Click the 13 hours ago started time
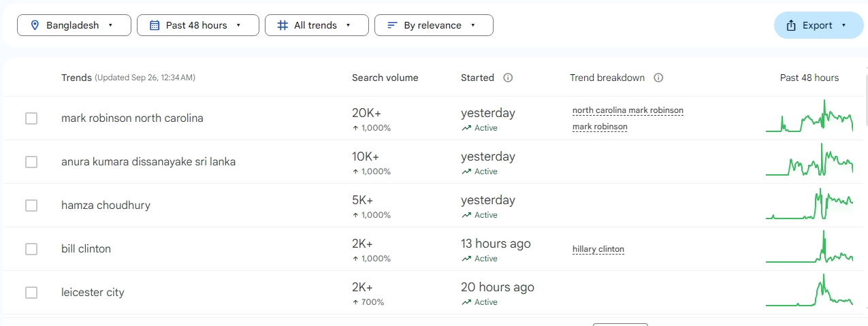Viewport: 868px width, 326px height. pos(496,244)
